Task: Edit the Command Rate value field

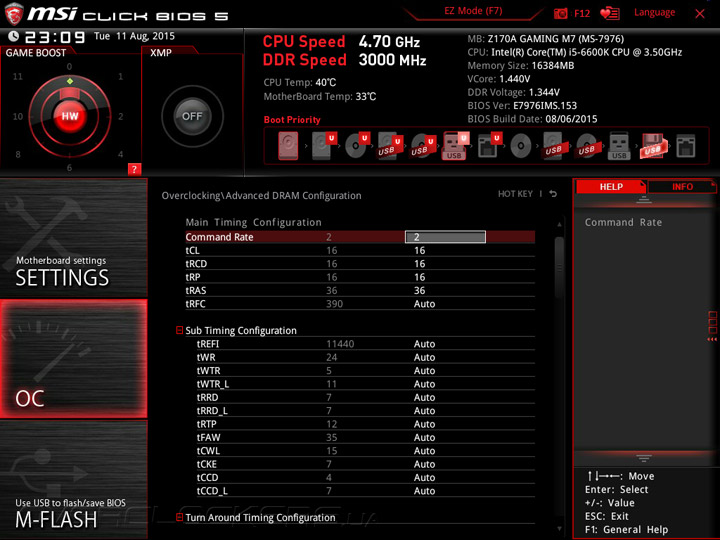Action: point(445,237)
